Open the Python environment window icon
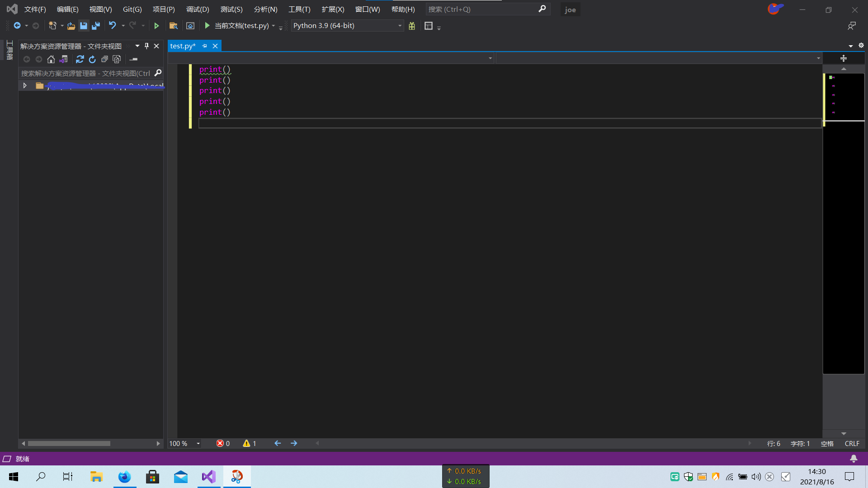 pyautogui.click(x=190, y=26)
